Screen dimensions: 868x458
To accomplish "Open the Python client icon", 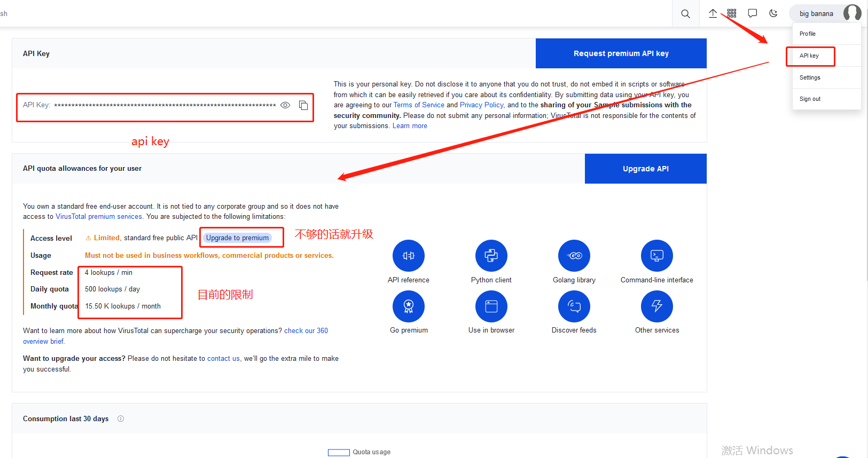I will 491,256.
